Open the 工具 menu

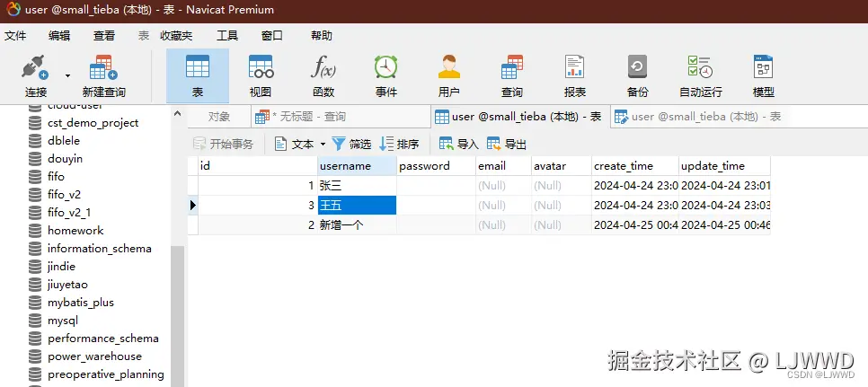click(x=227, y=36)
